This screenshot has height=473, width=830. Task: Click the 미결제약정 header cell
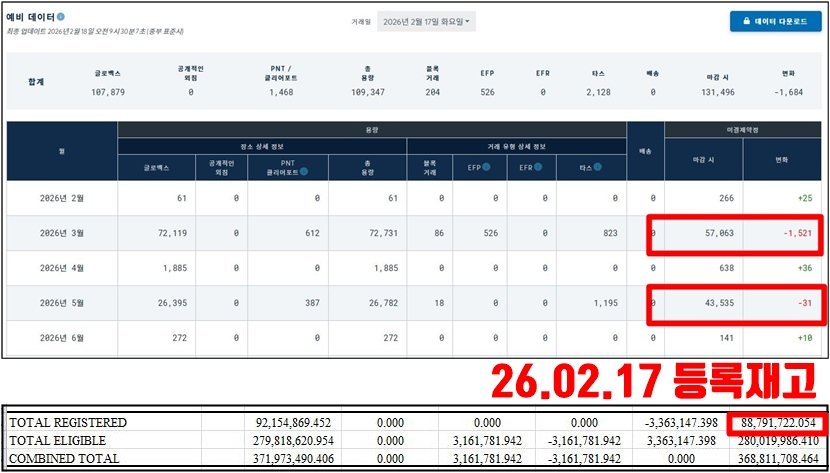(x=743, y=130)
